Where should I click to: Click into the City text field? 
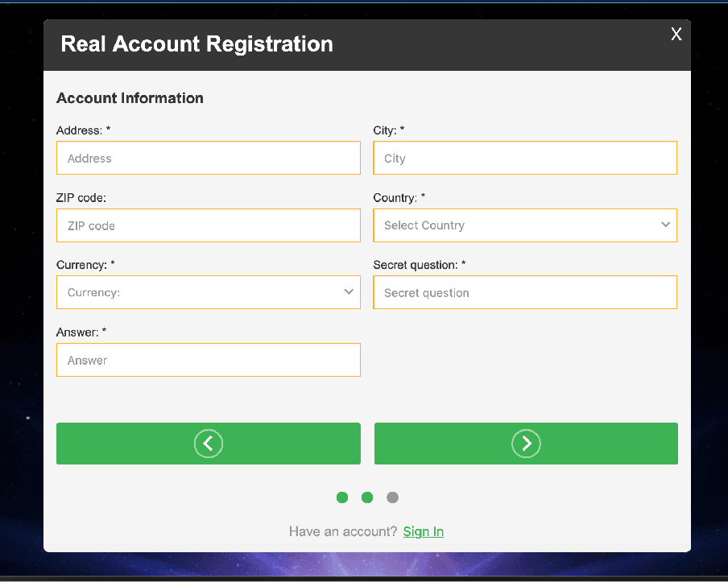[x=525, y=158]
